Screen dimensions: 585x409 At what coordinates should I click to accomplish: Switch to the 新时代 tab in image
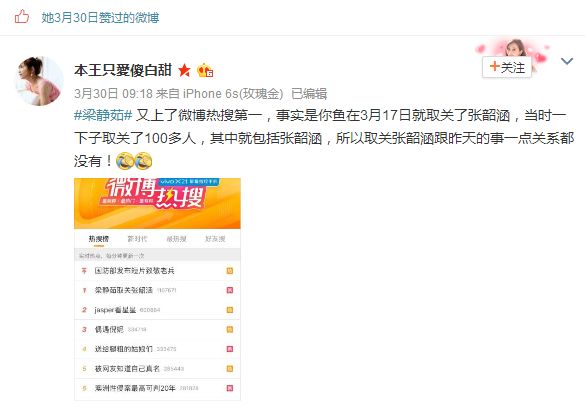pyautogui.click(x=138, y=239)
